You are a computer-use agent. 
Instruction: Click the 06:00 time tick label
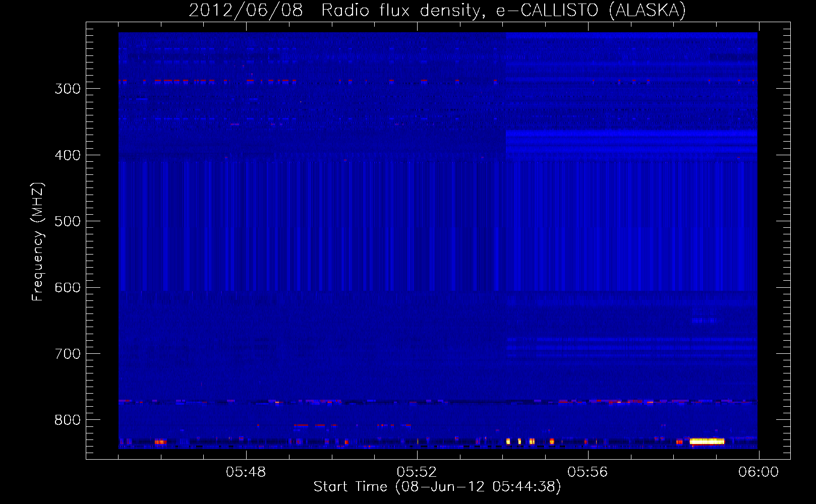759,472
